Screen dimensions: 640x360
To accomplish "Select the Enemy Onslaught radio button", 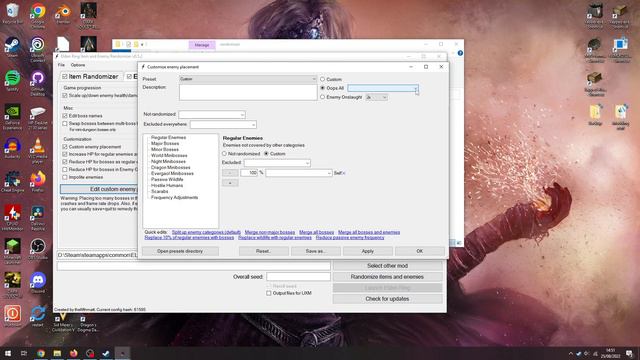I will (322, 97).
